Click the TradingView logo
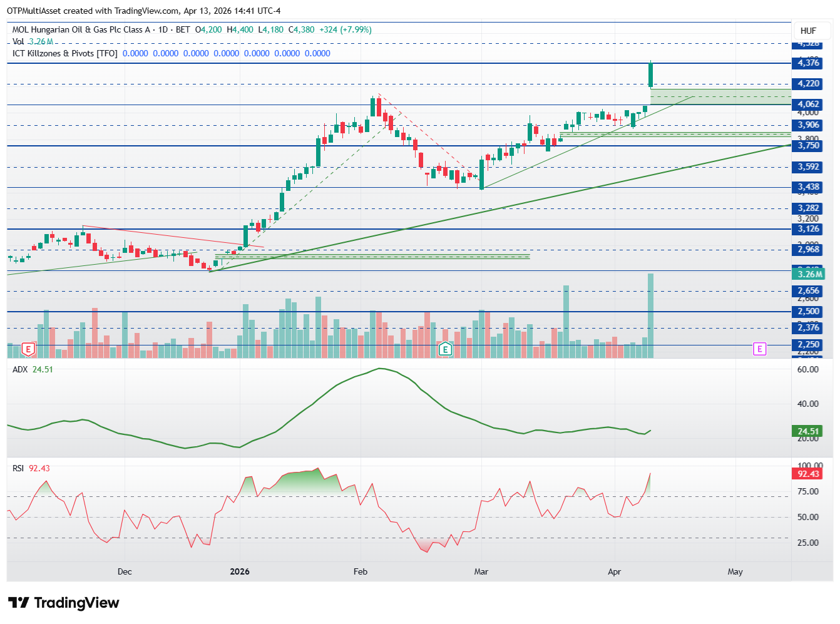This screenshot has height=624, width=840. coord(63,603)
